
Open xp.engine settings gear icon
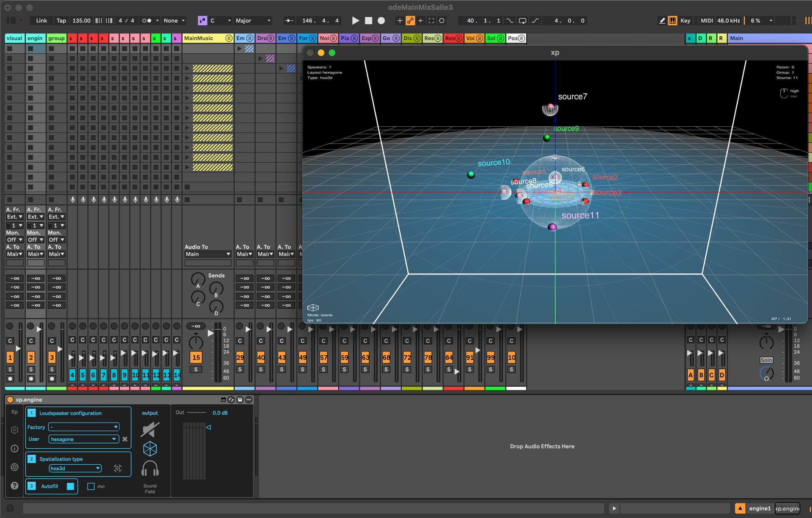coord(14,430)
